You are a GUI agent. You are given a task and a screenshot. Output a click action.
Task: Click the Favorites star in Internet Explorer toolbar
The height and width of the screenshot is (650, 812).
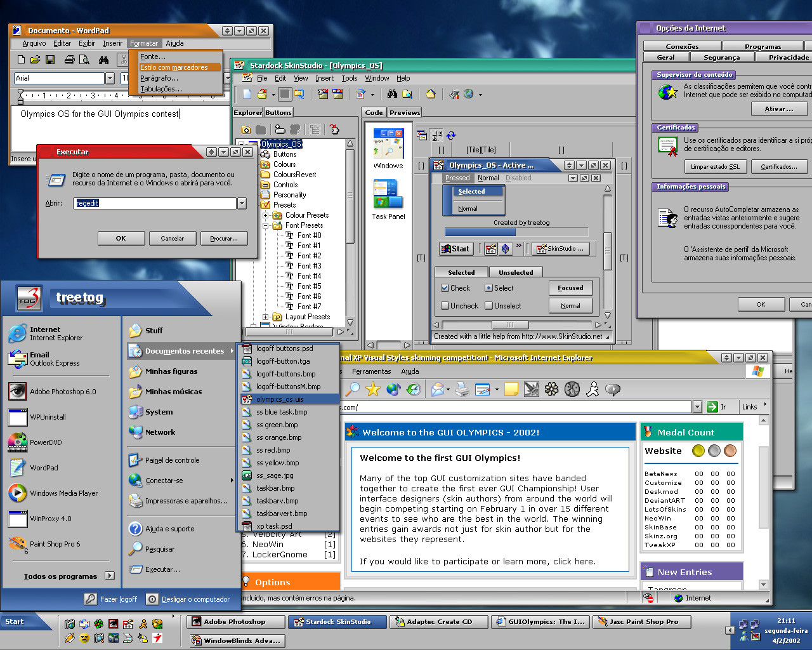373,389
